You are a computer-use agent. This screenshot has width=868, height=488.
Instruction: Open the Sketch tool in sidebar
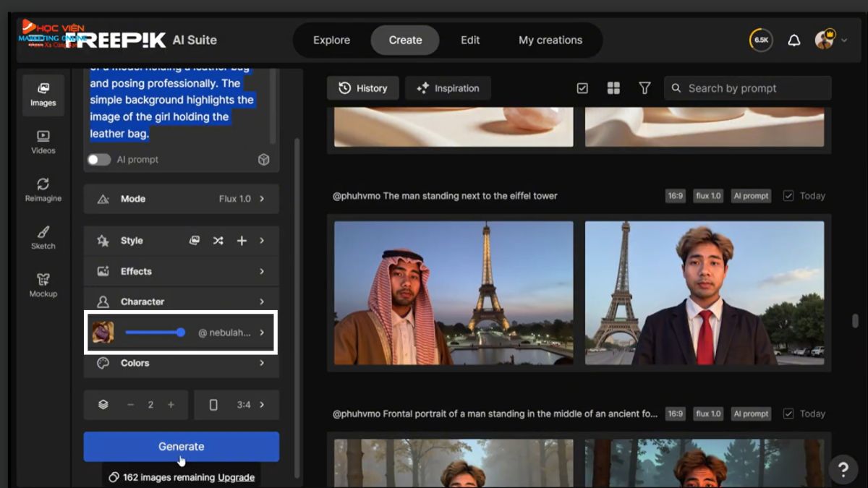pyautogui.click(x=43, y=238)
